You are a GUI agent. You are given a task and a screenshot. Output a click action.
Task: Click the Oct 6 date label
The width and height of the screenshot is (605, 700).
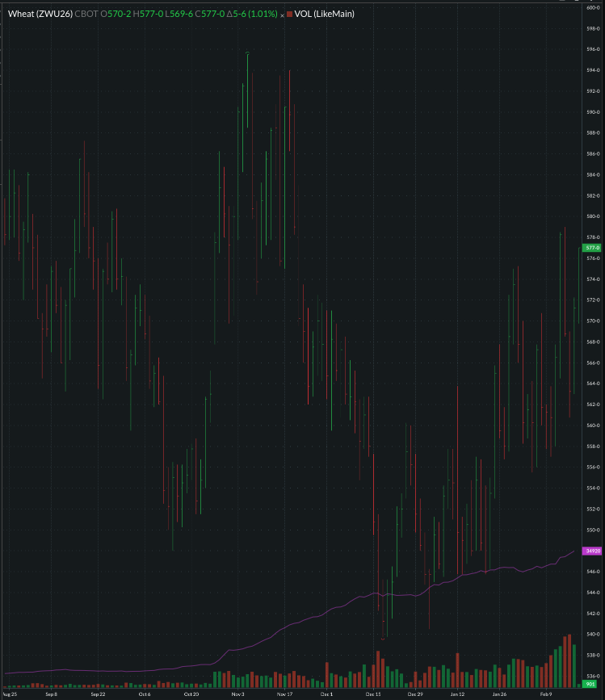point(145,694)
